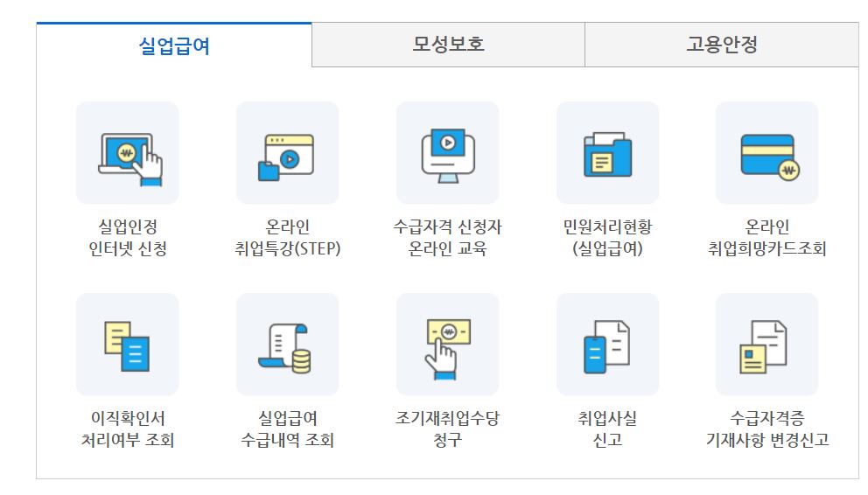
Task: Open the 온라인 취업특강(STEP) video icon
Action: pos(287,153)
